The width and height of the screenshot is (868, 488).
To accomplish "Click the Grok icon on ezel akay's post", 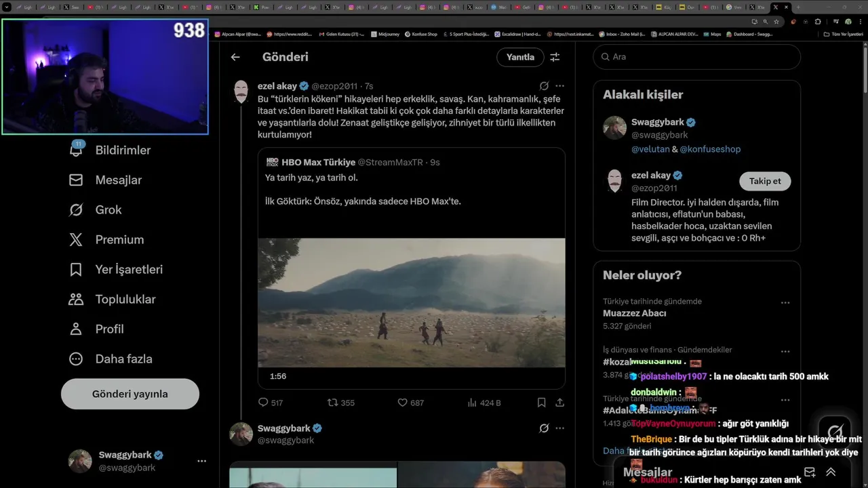I will [544, 86].
